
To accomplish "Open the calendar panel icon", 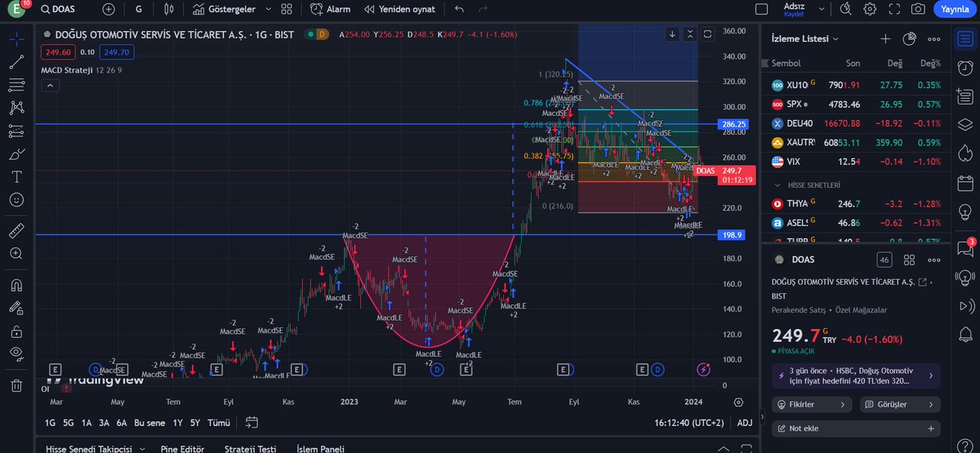I will point(966,184).
